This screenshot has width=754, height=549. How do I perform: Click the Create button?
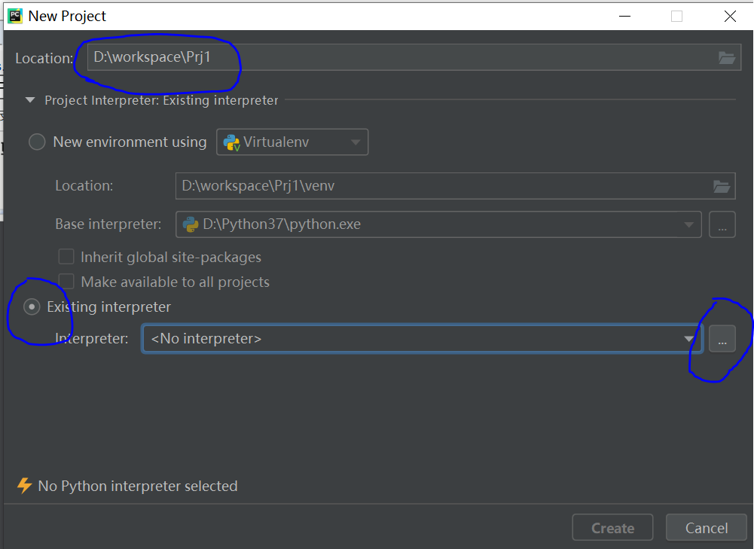612,528
